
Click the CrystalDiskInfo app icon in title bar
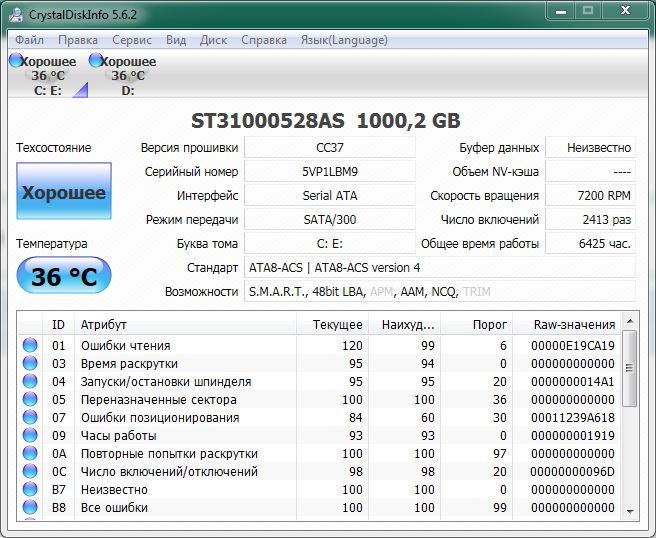click(17, 14)
